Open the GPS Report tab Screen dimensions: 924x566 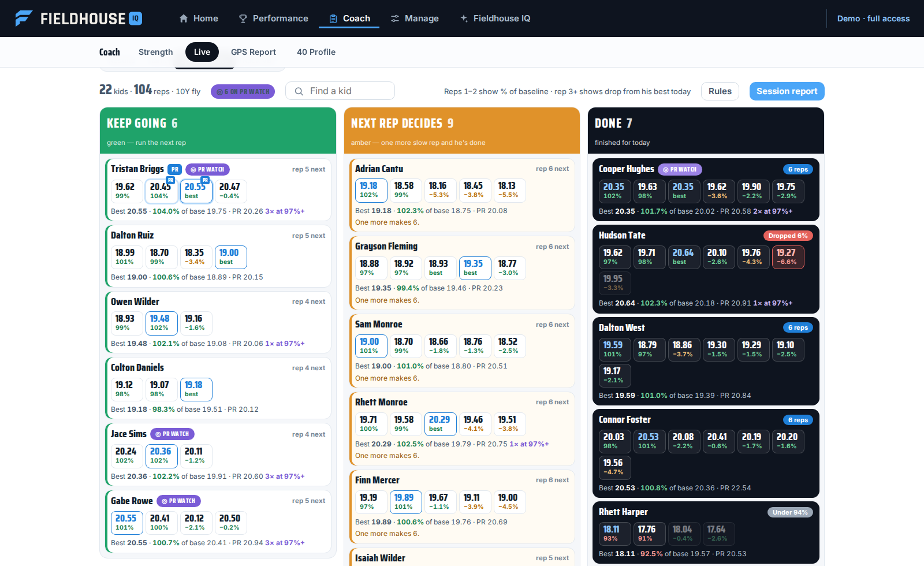coord(254,52)
